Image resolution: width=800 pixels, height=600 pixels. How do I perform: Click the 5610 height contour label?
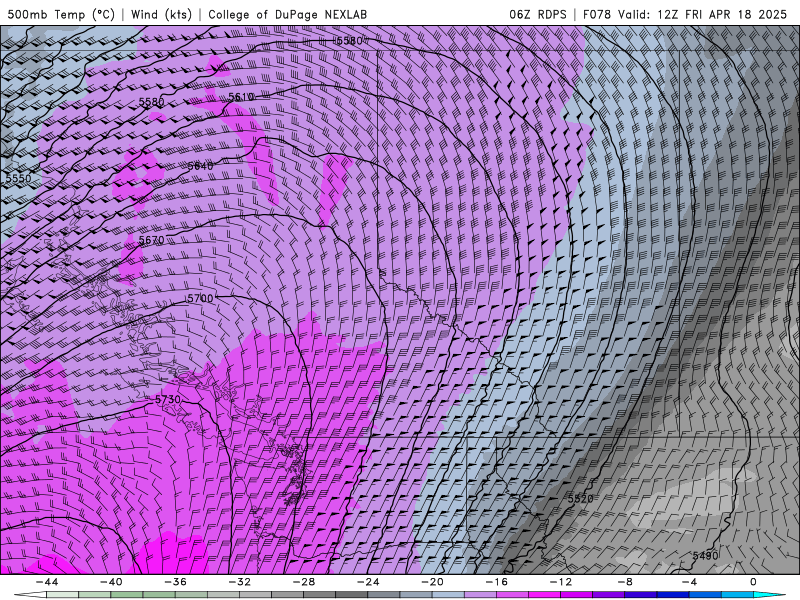coord(241,97)
